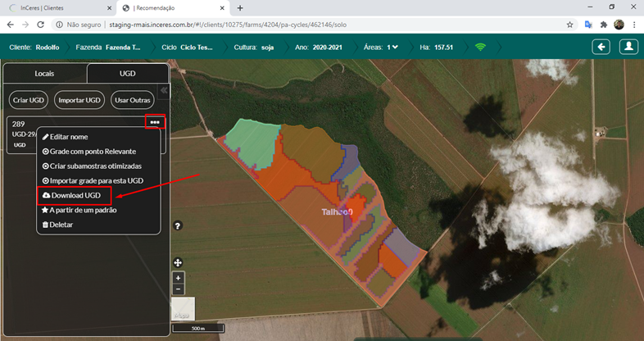The image size is (644, 341).
Task: Click the Ha 157.51 breadcrumb
Action: (436, 48)
